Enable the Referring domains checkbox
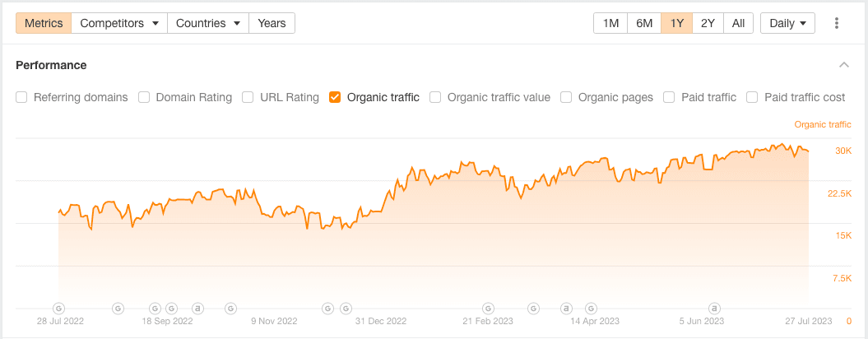This screenshot has height=339, width=868. [21, 97]
